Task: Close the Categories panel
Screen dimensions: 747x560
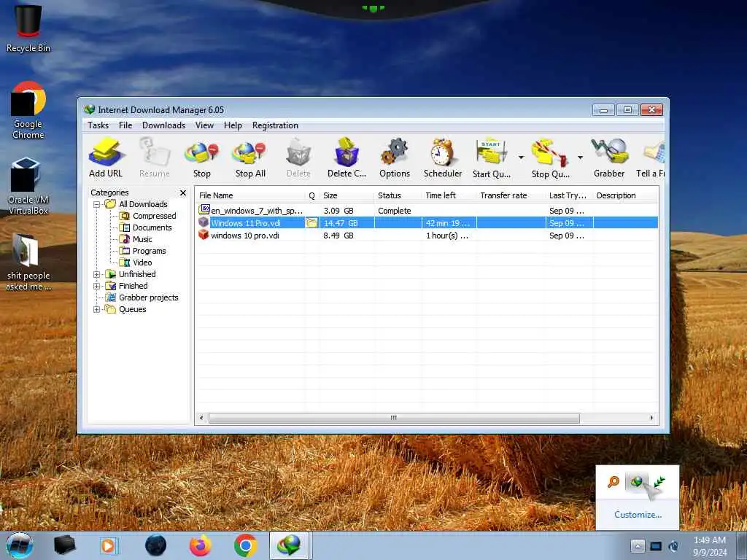Action: pos(183,192)
